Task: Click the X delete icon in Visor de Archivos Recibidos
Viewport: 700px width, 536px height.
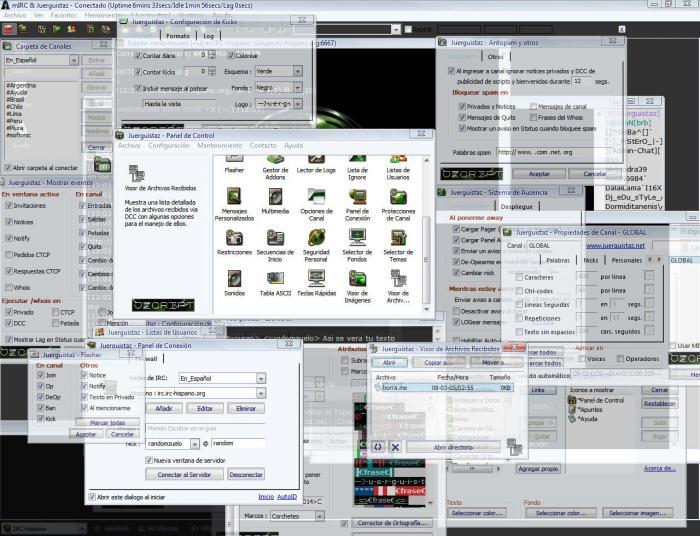Action: coord(395,447)
